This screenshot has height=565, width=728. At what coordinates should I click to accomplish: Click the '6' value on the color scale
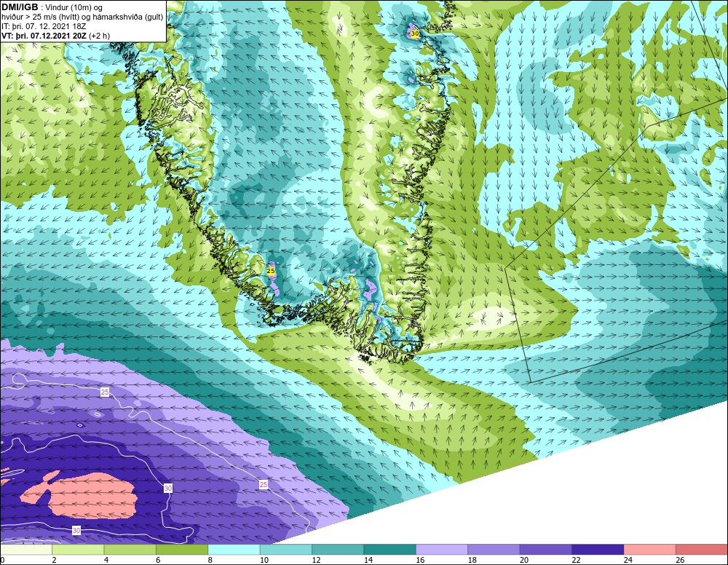158,560
